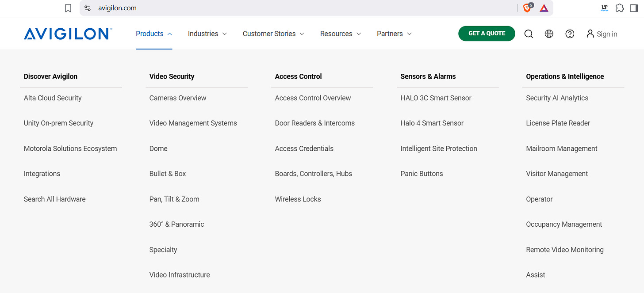Open the Resources menu
Viewport: 644px width, 293px height.
pyautogui.click(x=341, y=34)
